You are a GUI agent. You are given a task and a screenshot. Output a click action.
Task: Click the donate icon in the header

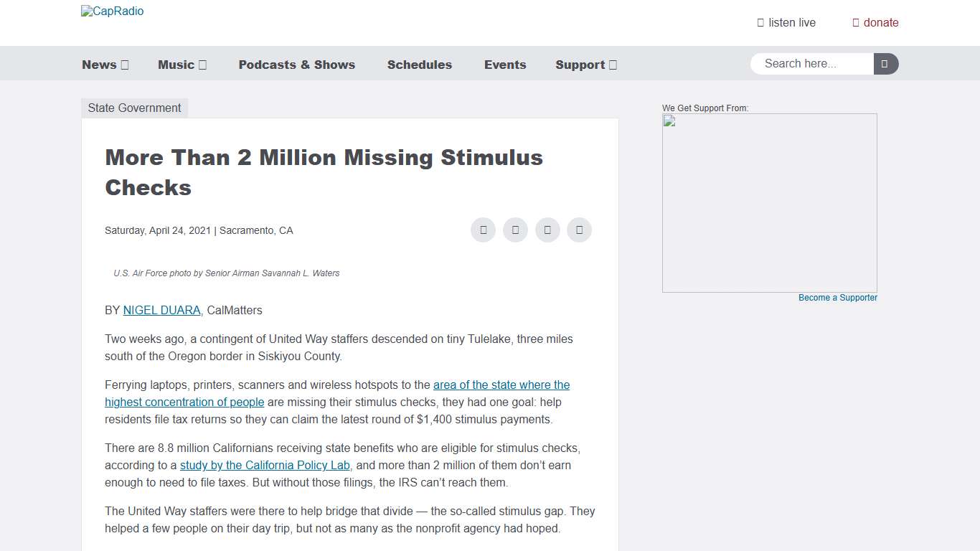click(855, 22)
